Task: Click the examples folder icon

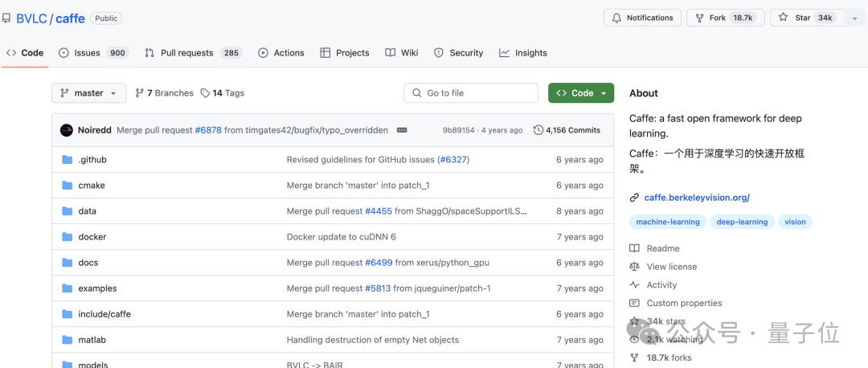Action: (x=68, y=288)
